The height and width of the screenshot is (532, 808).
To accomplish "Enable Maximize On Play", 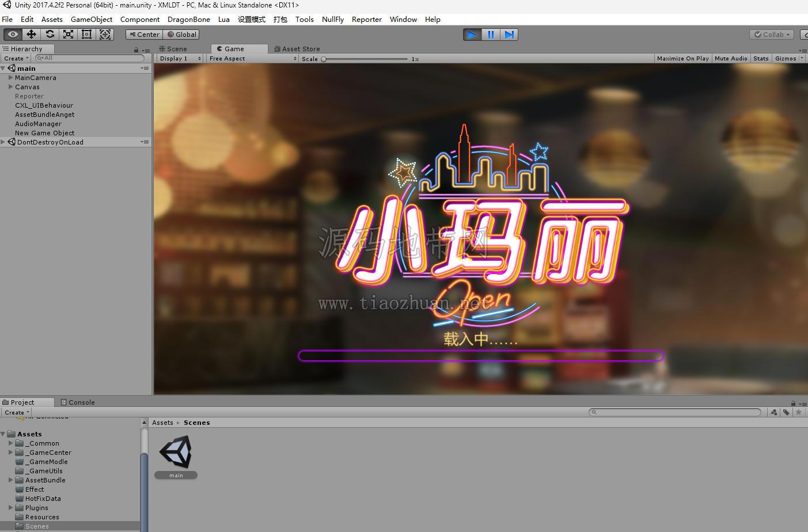I will [x=683, y=58].
